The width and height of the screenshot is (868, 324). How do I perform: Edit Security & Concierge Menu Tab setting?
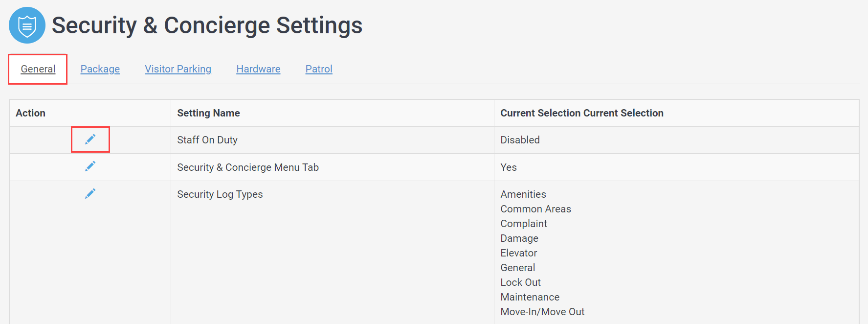tap(90, 166)
